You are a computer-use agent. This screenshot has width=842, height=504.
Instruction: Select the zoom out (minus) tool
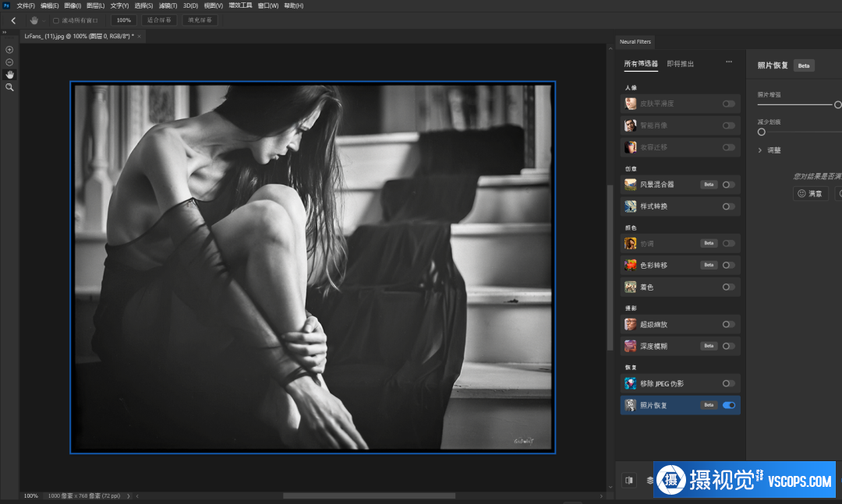tap(9, 62)
